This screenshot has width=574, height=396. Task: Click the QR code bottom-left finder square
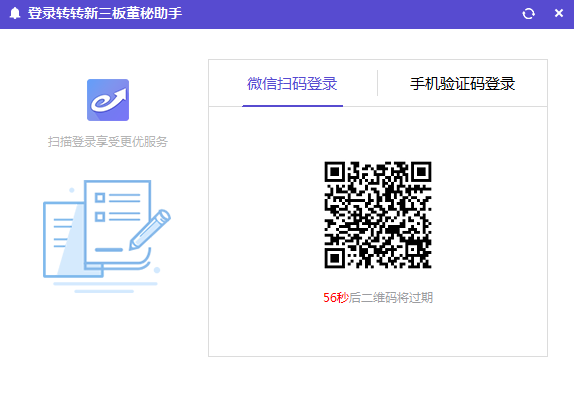tap(334, 258)
